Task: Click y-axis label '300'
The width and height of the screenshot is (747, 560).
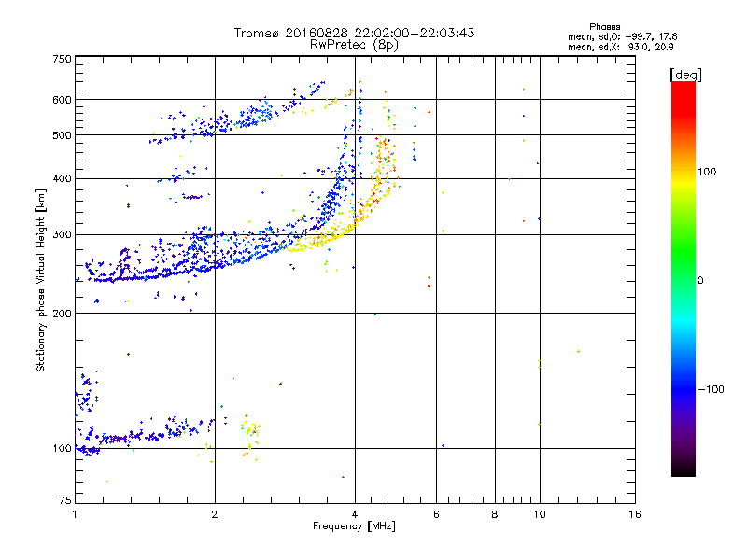Action: pos(62,234)
